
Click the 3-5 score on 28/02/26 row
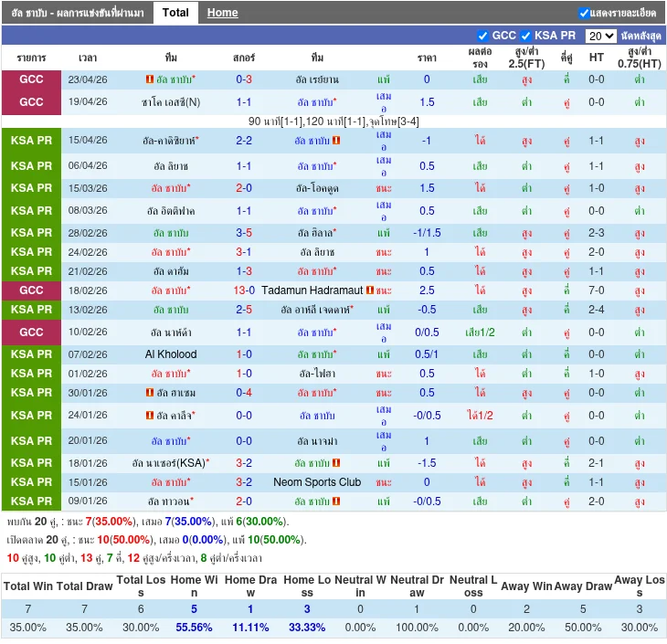tap(244, 233)
